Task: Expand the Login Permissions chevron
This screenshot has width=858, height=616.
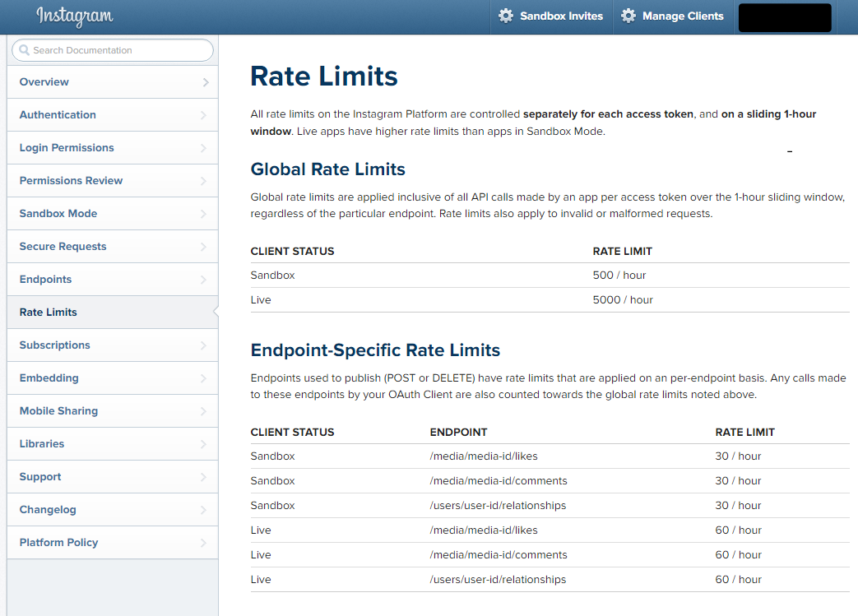Action: pos(203,148)
